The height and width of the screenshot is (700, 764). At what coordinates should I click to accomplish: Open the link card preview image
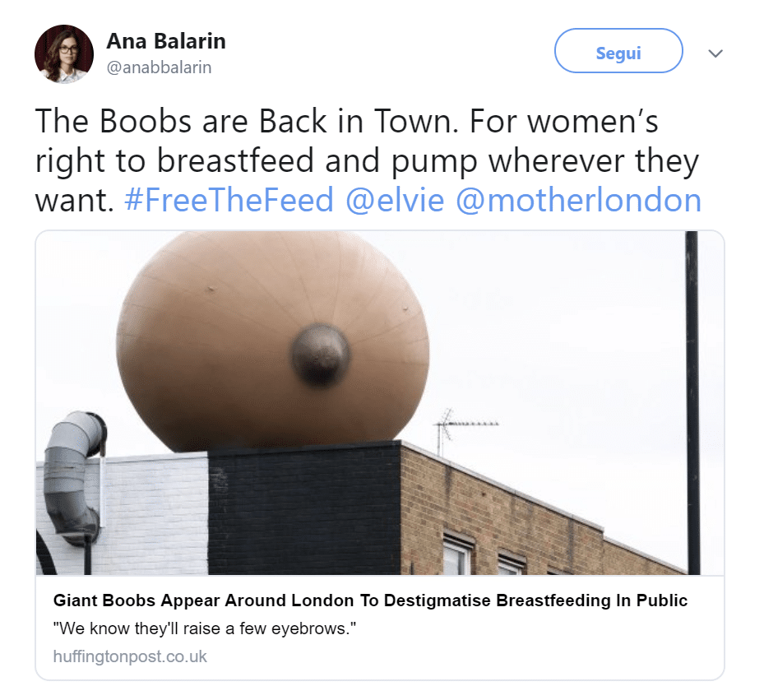point(380,403)
